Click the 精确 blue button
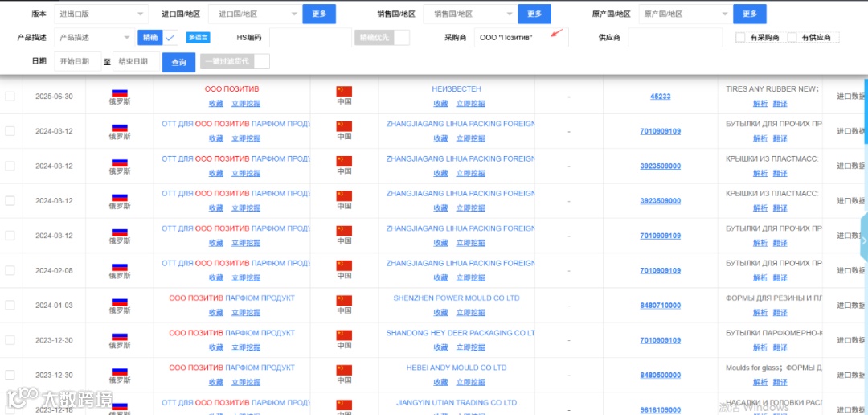 pos(150,38)
